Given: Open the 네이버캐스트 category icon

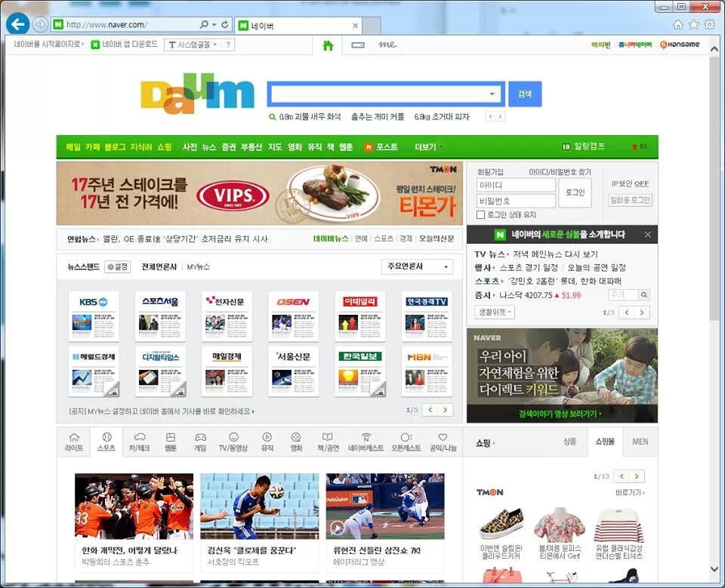Looking at the screenshot, I should pyautogui.click(x=366, y=442).
